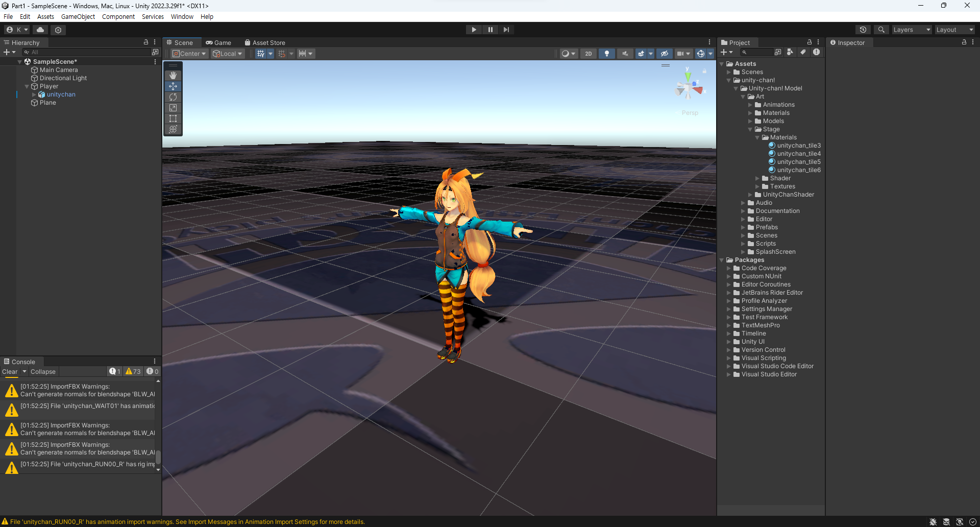The width and height of the screenshot is (980, 527).
Task: Open the global Search magnifier
Action: pyautogui.click(x=881, y=30)
